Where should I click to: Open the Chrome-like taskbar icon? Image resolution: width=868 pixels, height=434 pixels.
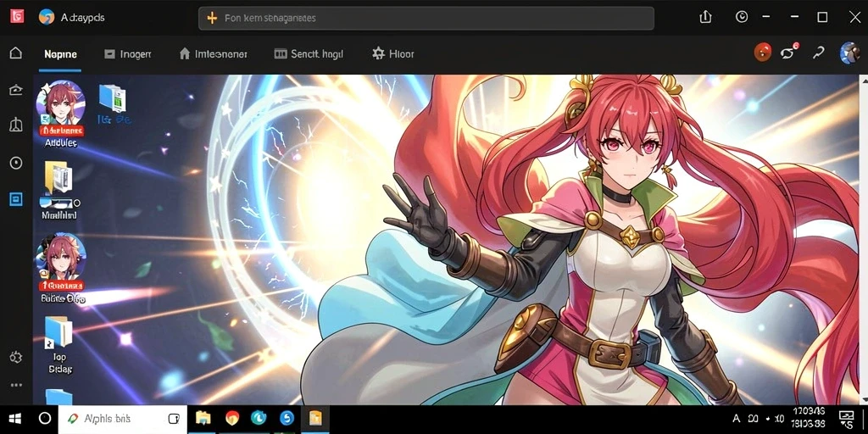pyautogui.click(x=231, y=418)
